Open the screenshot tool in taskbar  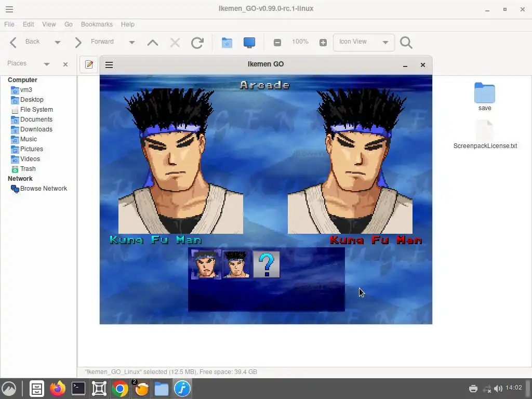pos(99,389)
